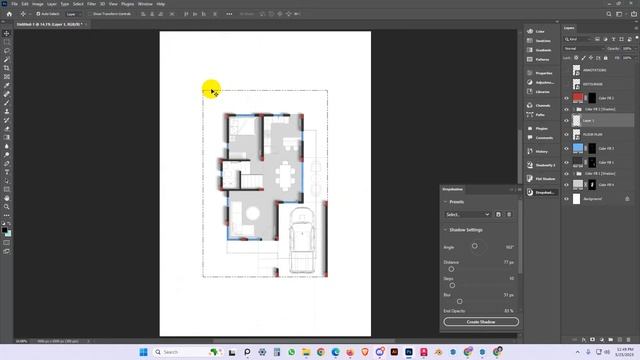Viewport: 640px width, 360px height.
Task: Select the Eraser tool
Action: click(x=7, y=129)
